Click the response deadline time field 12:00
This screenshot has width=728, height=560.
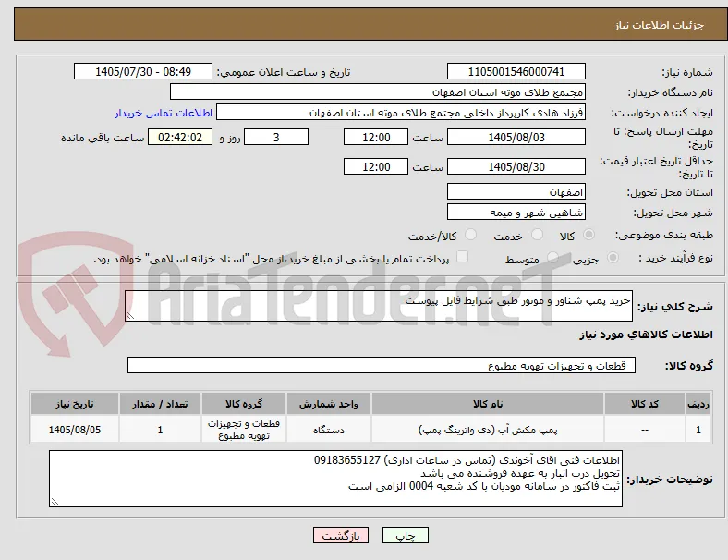point(376,137)
